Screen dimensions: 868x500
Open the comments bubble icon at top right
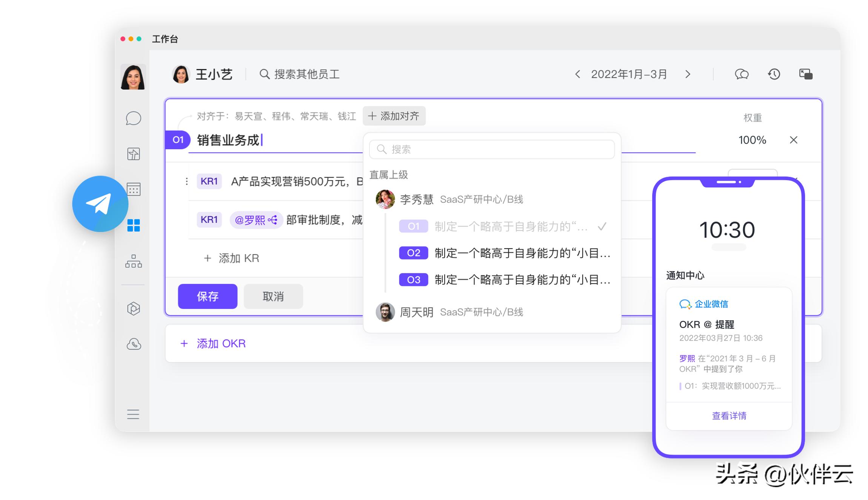tap(741, 74)
